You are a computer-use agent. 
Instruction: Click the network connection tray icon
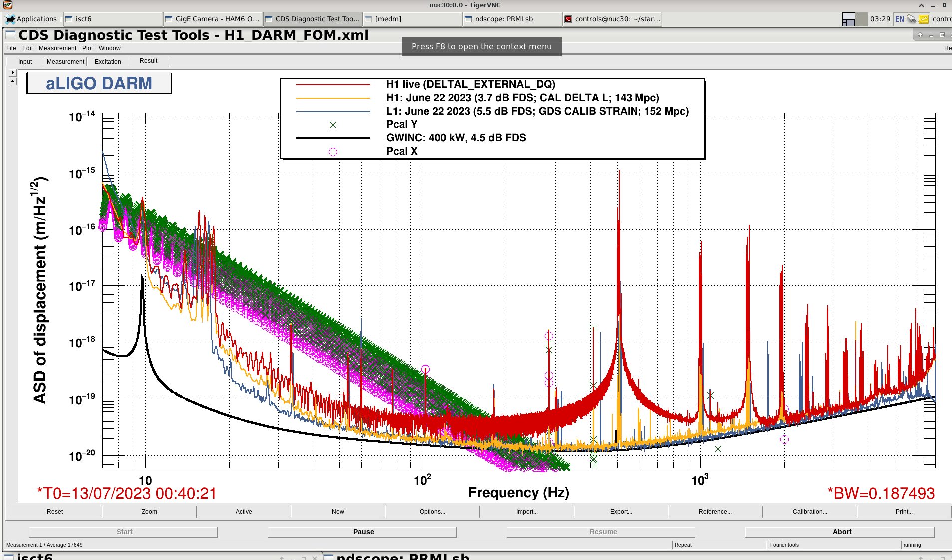(911, 19)
